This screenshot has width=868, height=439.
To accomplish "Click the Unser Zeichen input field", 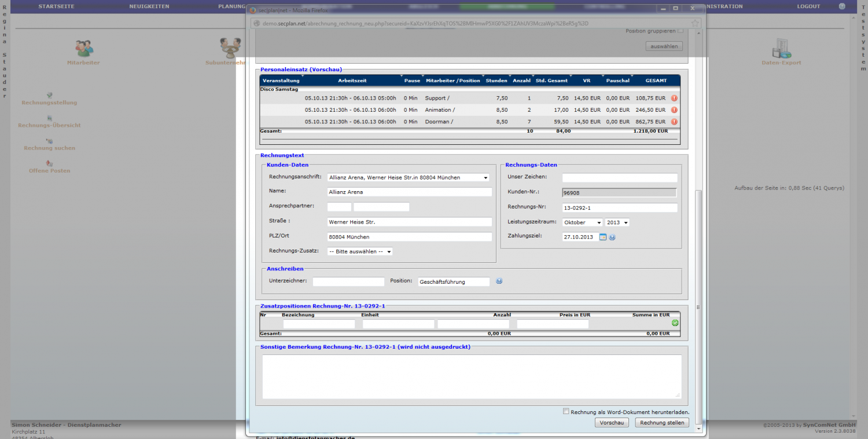I will tap(620, 178).
